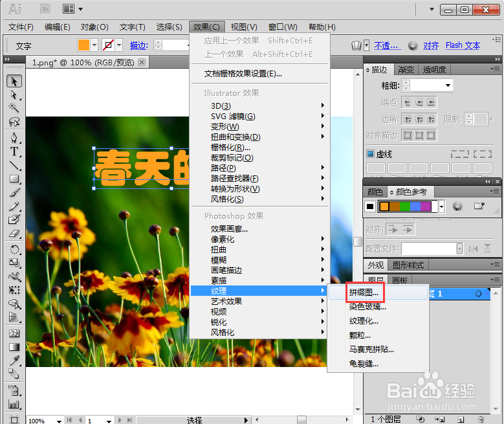
Task: Choose dash corner-aligned option icon
Action: [x=483, y=154]
